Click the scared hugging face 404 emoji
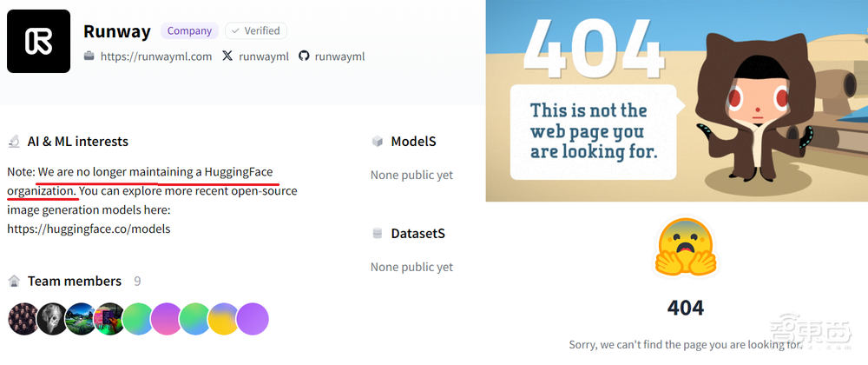The height and width of the screenshot is (365, 868). 684,247
